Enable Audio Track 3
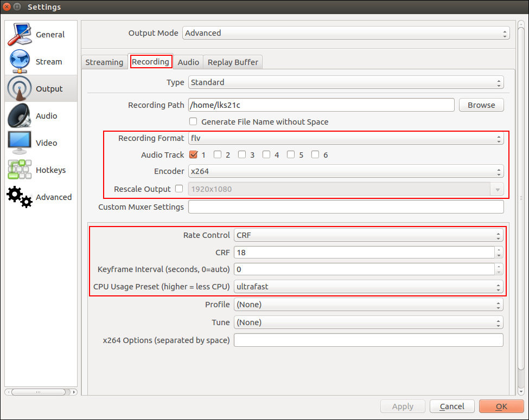Image resolution: width=529 pixels, height=420 pixels. tap(242, 154)
